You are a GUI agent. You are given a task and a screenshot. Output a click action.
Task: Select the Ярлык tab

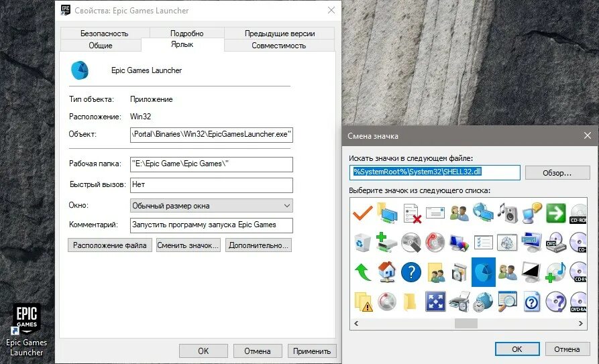(x=182, y=44)
